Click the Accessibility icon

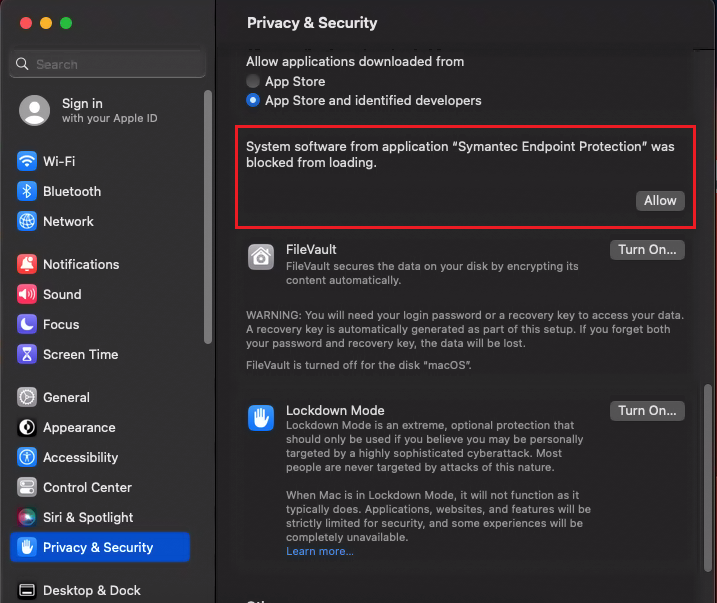point(27,457)
